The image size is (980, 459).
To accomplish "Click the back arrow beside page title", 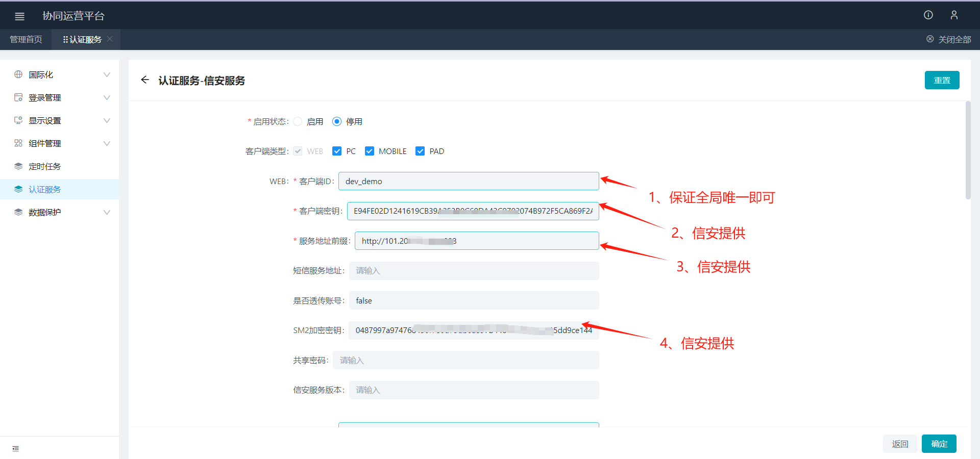I will 145,80.
